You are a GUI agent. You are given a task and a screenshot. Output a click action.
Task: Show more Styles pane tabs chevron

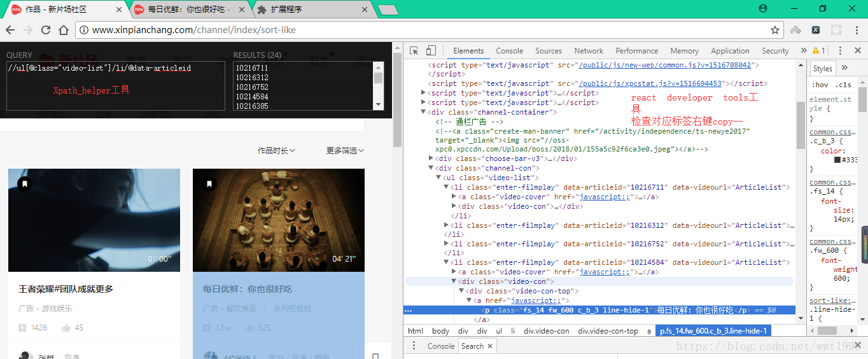pos(844,68)
